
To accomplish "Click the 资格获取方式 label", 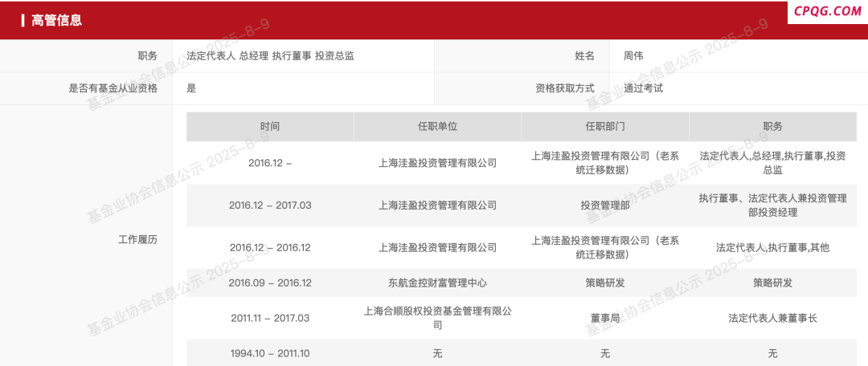I will coord(565,88).
